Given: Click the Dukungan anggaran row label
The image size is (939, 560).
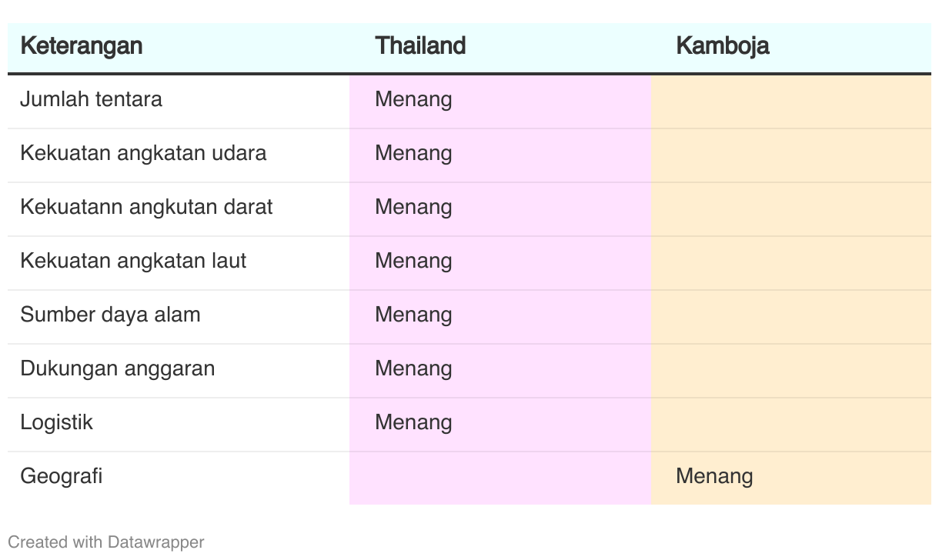Looking at the screenshot, I should [118, 368].
